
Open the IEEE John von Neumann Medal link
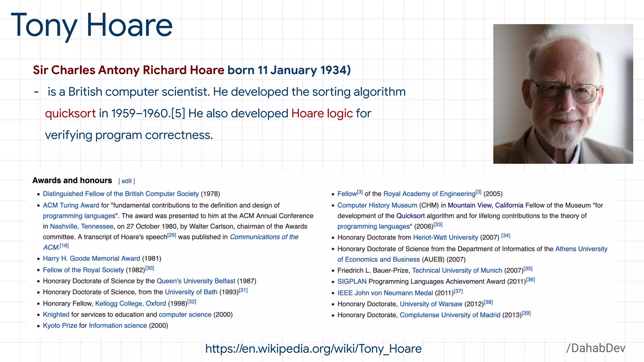385,293
